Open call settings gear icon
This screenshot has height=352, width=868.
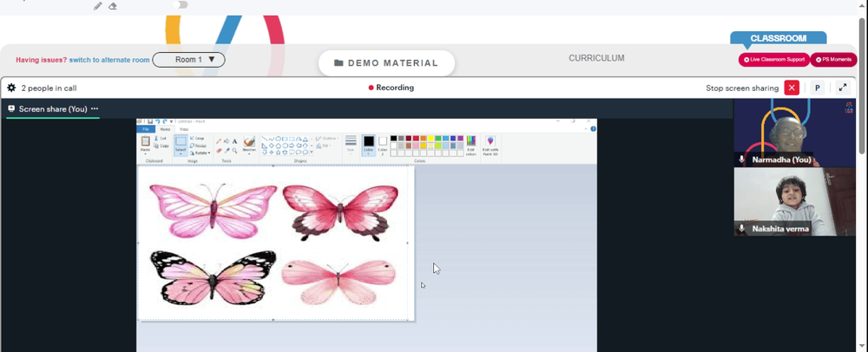(11, 88)
